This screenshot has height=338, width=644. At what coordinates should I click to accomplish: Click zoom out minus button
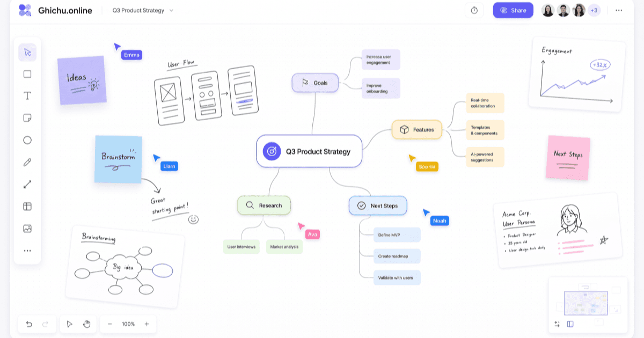pyautogui.click(x=109, y=324)
